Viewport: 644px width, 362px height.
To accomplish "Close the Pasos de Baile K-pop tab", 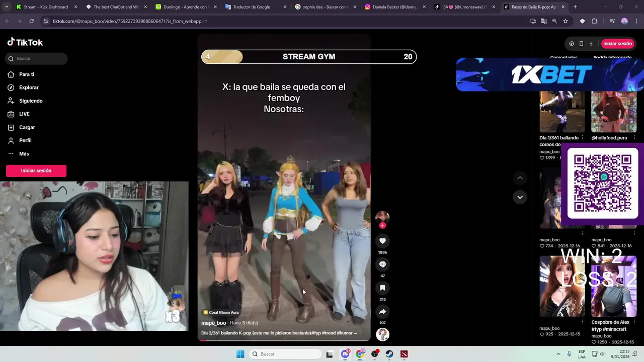I will [563, 7].
